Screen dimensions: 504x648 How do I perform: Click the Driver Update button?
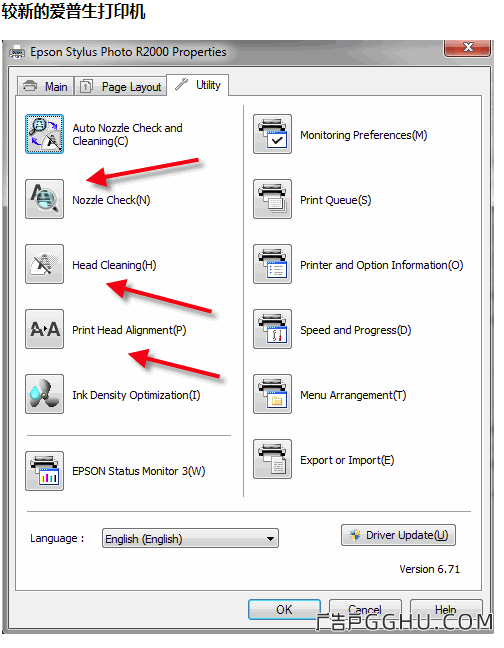tap(398, 535)
